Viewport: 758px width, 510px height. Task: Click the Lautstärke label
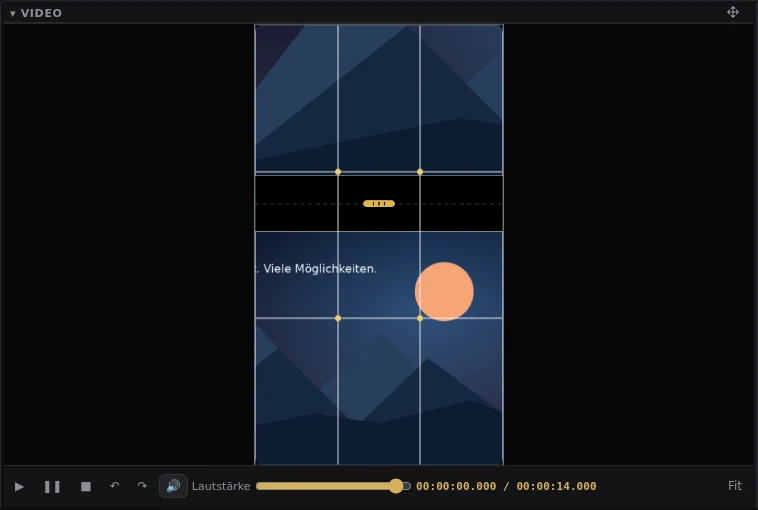pos(221,486)
